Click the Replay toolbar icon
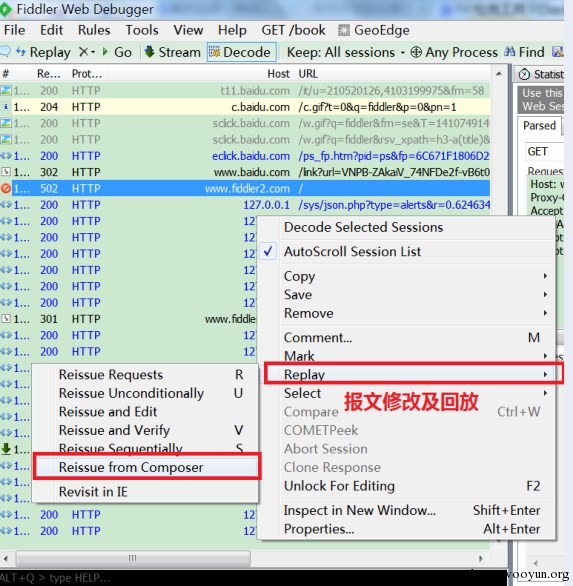 click(21, 52)
